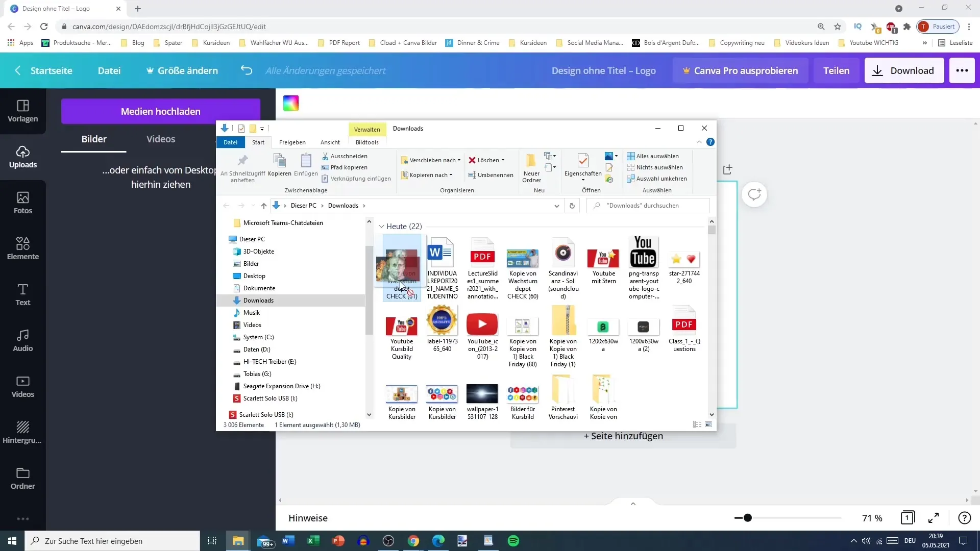
Task: Enable Auswahl umkehren in ribbon
Action: [660, 178]
